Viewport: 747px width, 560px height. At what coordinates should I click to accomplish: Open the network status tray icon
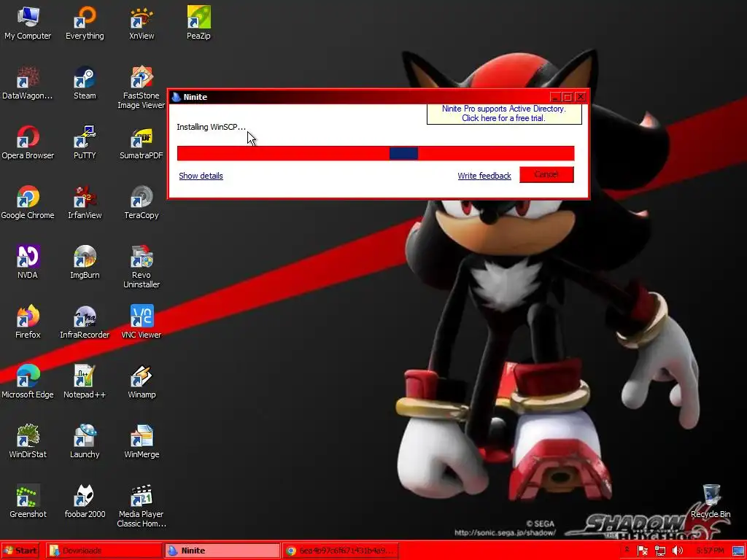[659, 551]
